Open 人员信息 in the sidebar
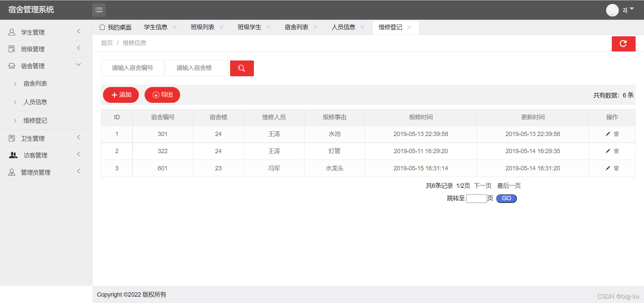Viewport: 644px width, 303px height. pos(46,102)
